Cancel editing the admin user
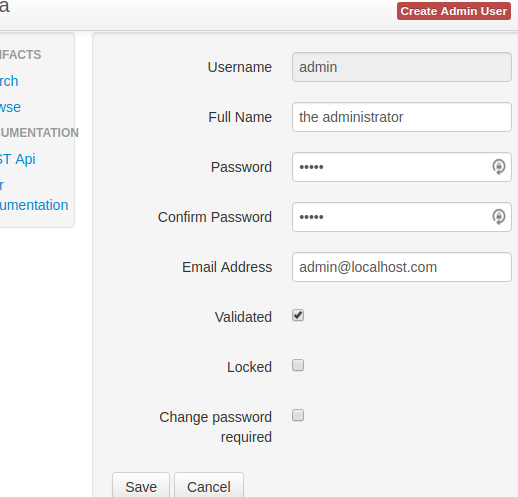The width and height of the screenshot is (518, 497). coord(209,487)
